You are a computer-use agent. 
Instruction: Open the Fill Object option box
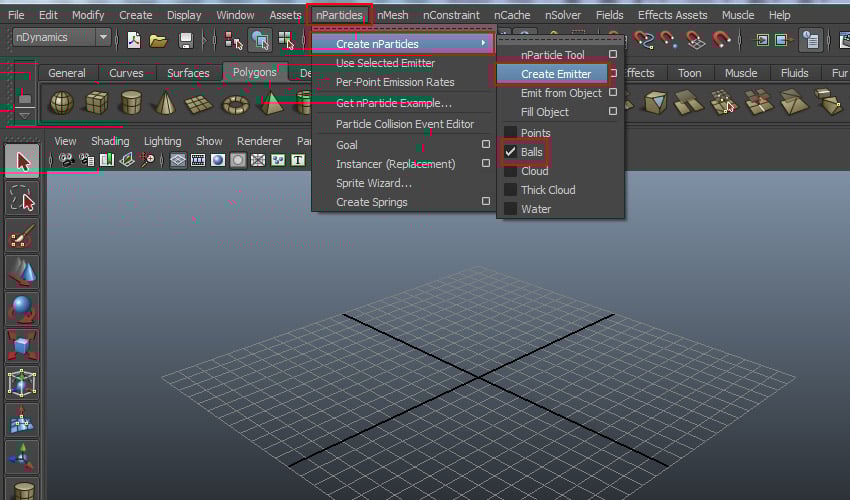[613, 111]
